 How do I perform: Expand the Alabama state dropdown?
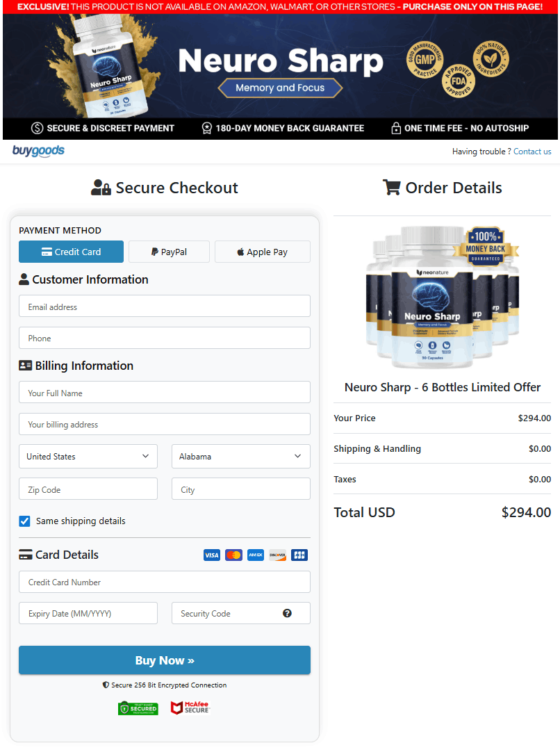pos(240,456)
